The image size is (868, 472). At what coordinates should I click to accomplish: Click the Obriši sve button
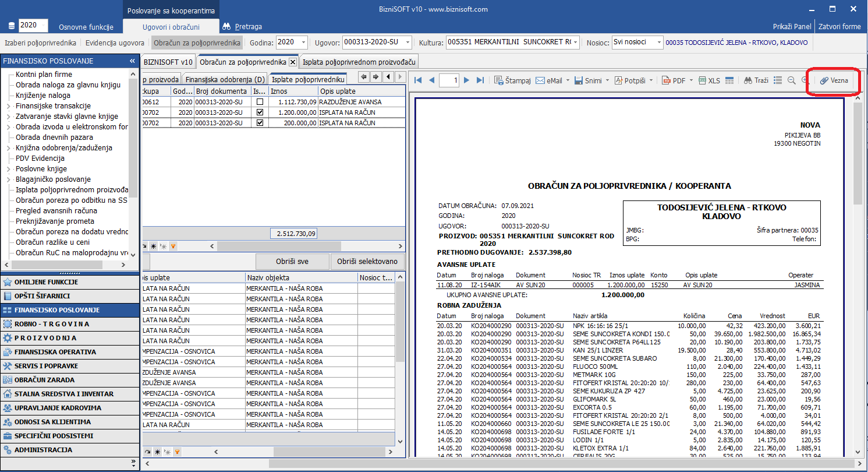(x=293, y=262)
